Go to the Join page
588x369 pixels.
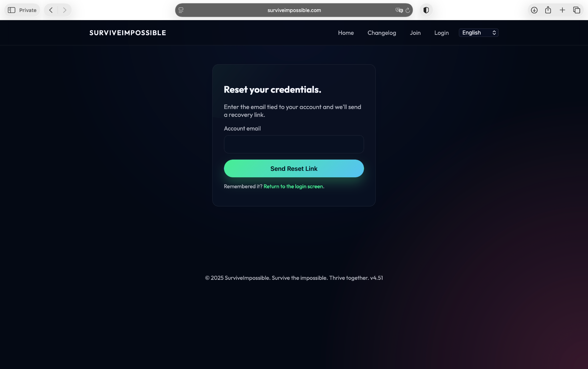(x=415, y=33)
